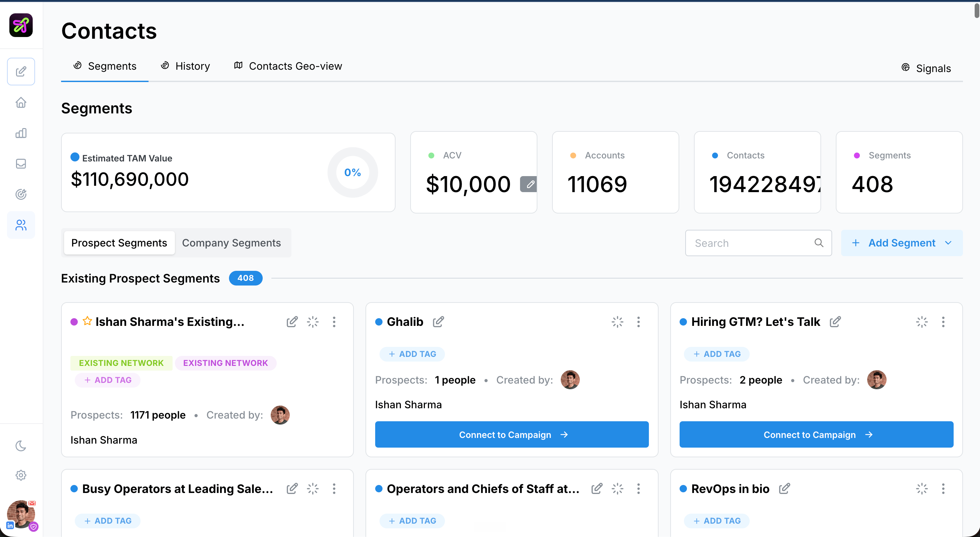Add tag to Hiring GTM segment
This screenshot has width=980, height=537.
tap(717, 354)
